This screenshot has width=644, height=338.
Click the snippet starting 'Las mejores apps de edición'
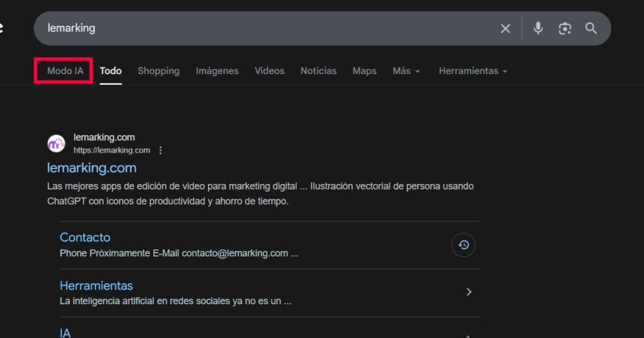coord(260,194)
